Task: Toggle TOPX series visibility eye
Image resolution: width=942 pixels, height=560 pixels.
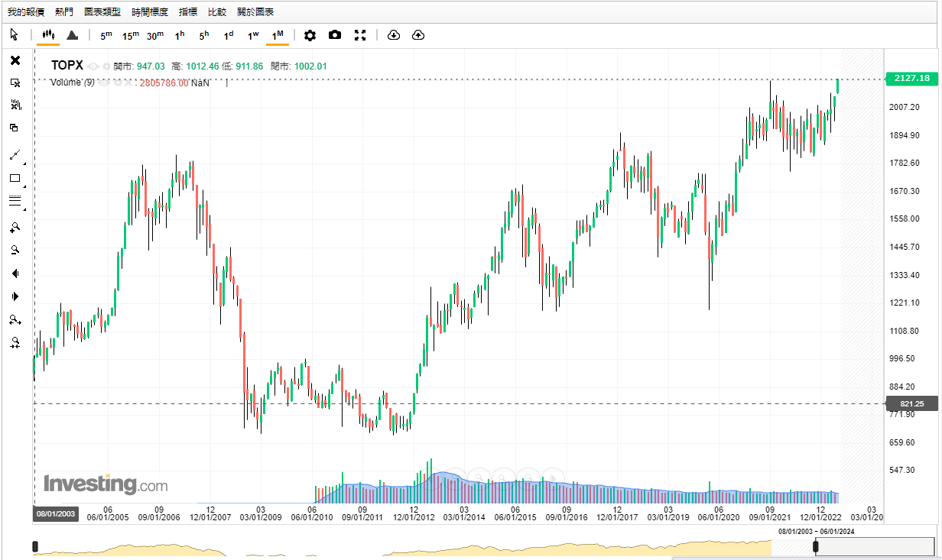Action: (93, 66)
